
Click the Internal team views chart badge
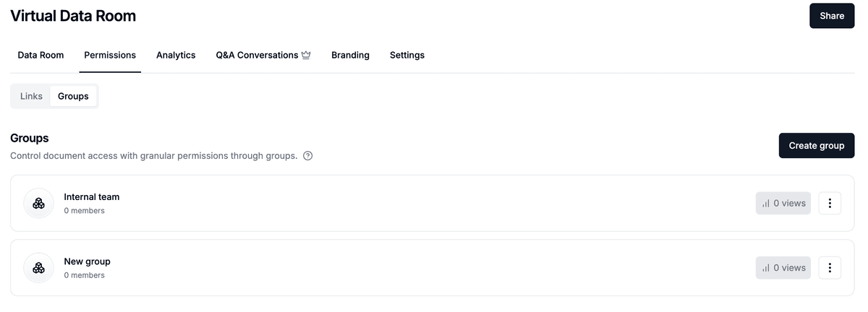click(x=783, y=204)
